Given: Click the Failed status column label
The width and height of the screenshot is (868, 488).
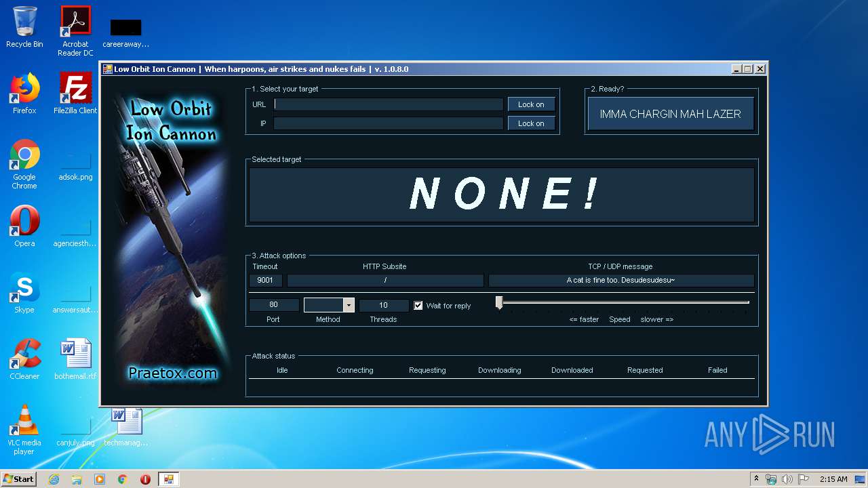Looking at the screenshot, I should pyautogui.click(x=717, y=370).
